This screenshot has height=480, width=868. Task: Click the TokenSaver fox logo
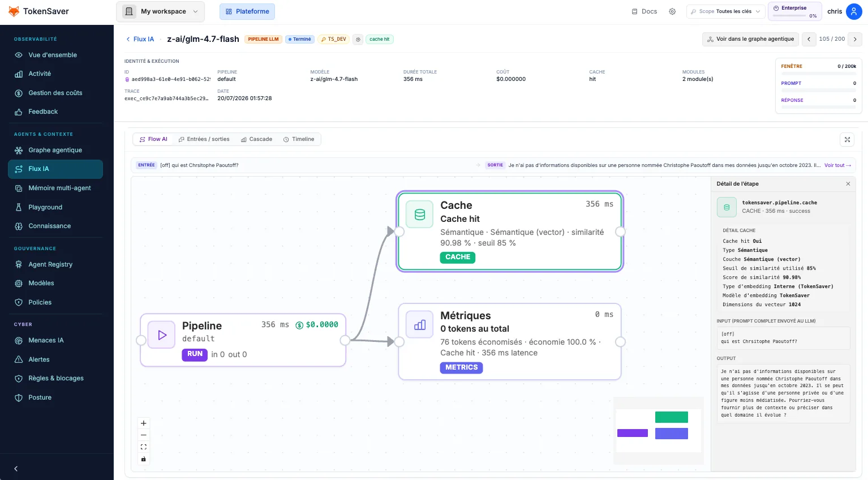click(14, 11)
